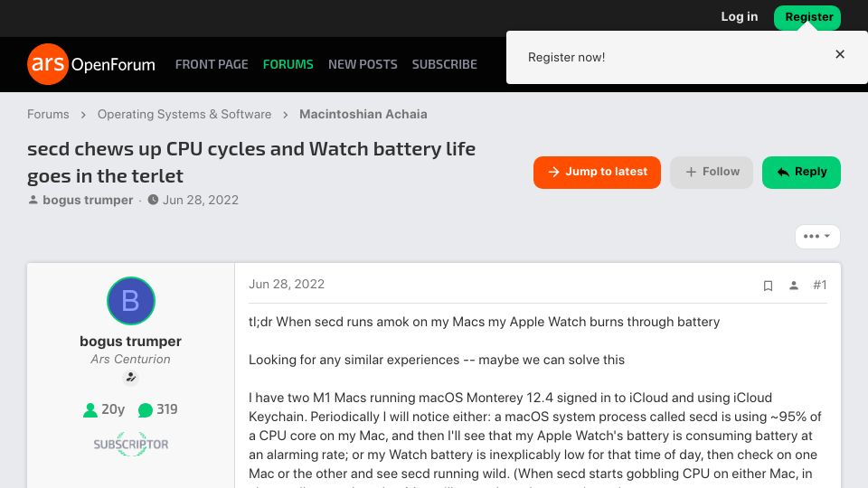This screenshot has width=868, height=488.
Task: Open bogus trumper username in post sidebar
Action: point(130,341)
